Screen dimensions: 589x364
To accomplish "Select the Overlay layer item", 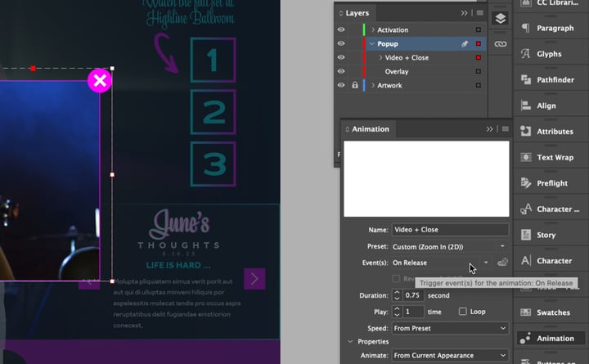I will pyautogui.click(x=396, y=71).
